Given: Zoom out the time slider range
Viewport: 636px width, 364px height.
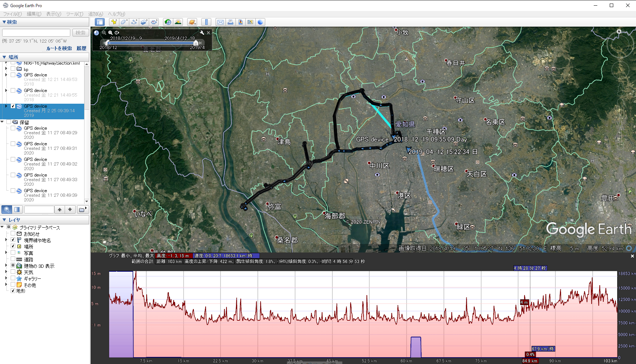Looking at the screenshot, I should click(x=104, y=33).
